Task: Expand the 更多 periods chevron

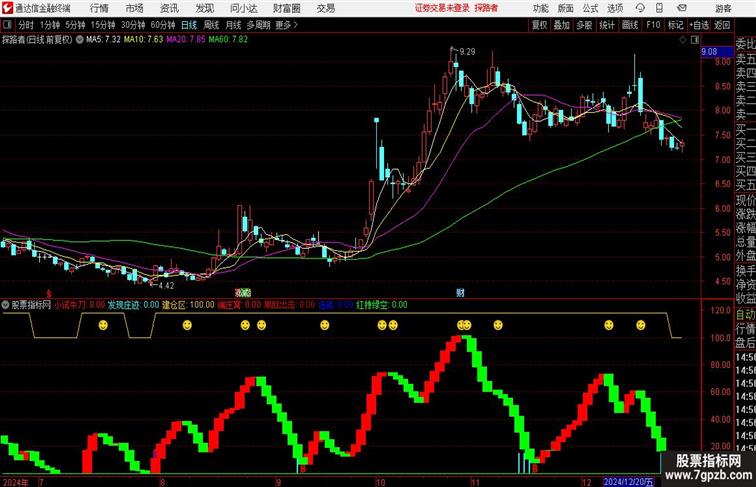Action: coord(286,25)
